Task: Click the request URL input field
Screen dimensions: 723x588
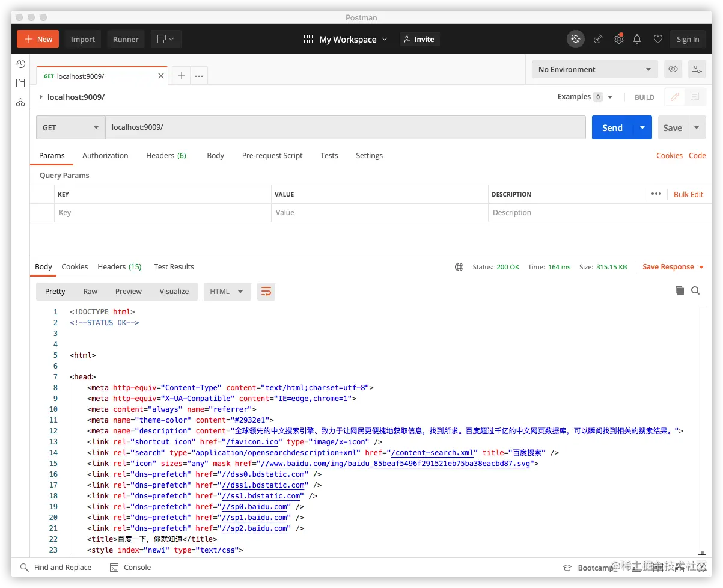Action: click(x=346, y=127)
